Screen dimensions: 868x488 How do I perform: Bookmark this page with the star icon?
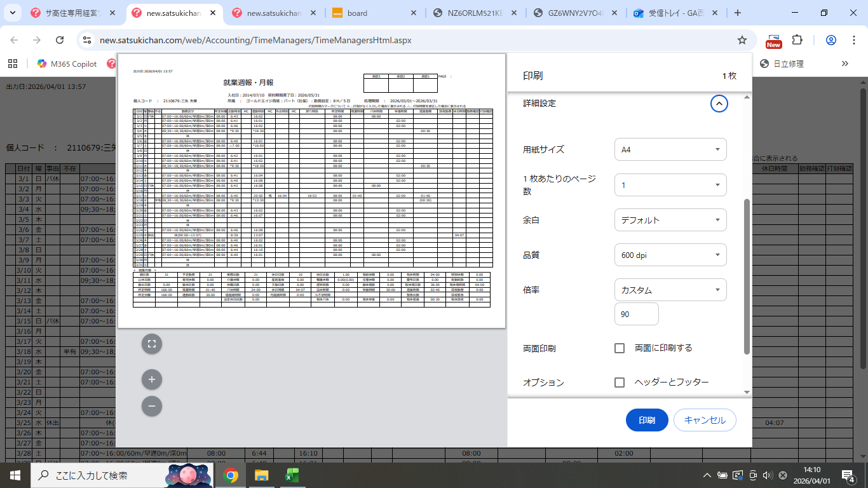(x=742, y=40)
